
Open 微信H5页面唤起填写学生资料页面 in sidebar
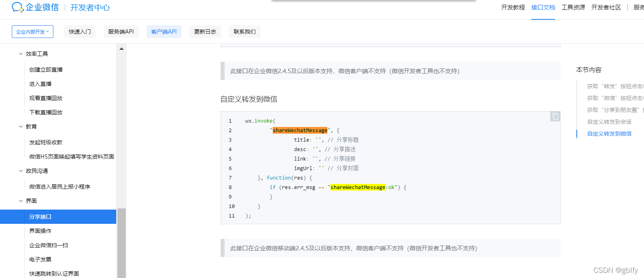(x=72, y=157)
